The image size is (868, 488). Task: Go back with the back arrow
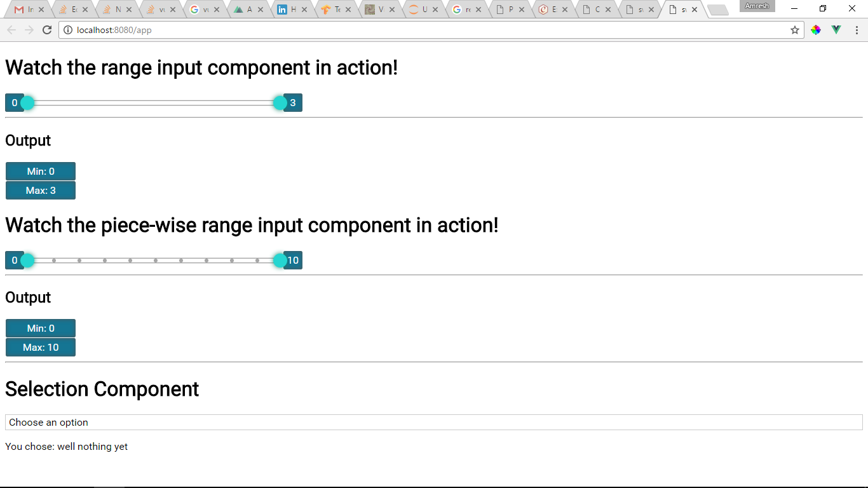11,30
